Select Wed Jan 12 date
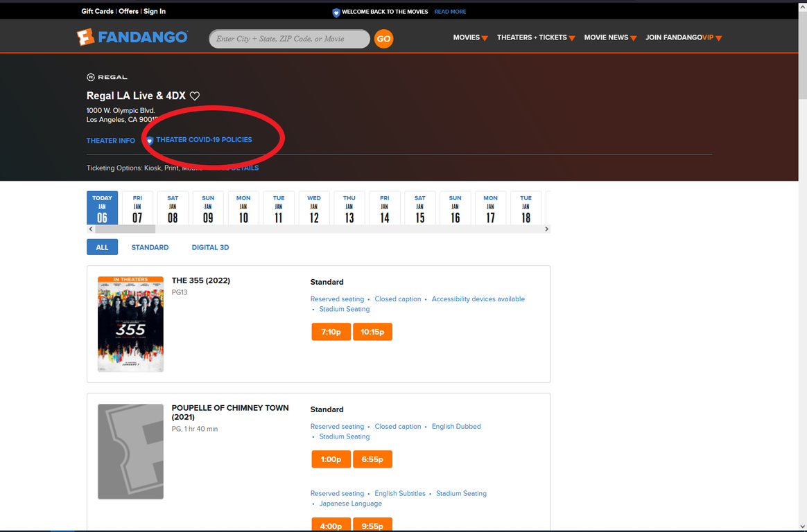 [x=314, y=208]
